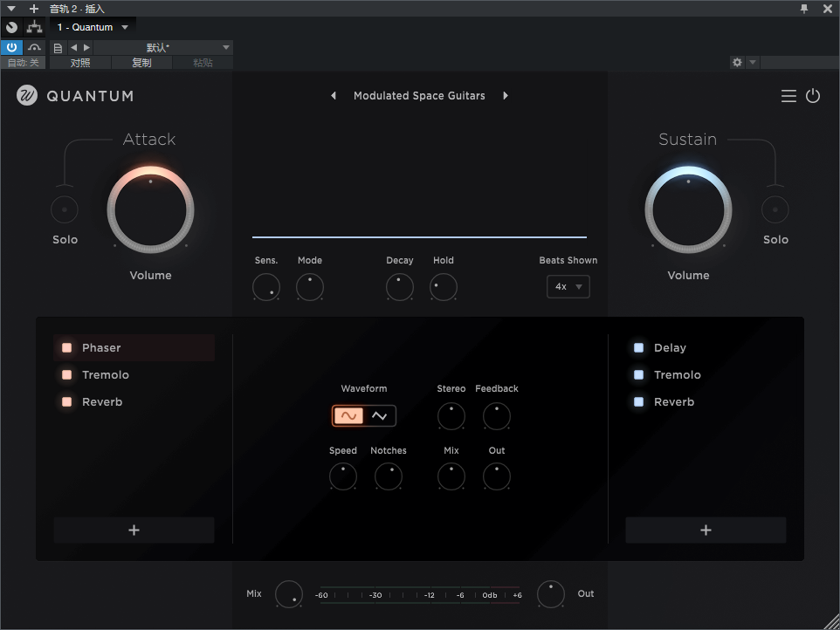Click the Phaser Out knob
This screenshot has height=630, width=840.
coord(497,477)
